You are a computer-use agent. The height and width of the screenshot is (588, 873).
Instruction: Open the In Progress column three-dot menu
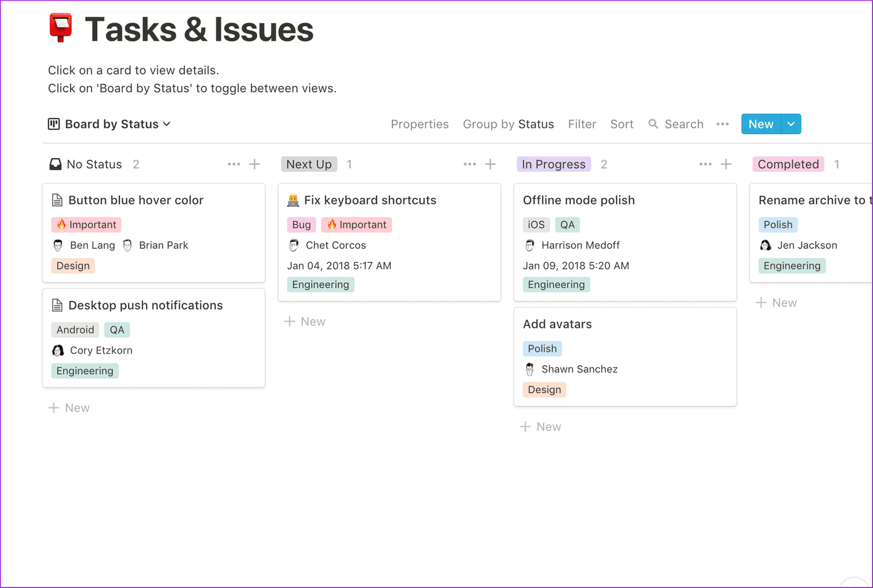(706, 164)
